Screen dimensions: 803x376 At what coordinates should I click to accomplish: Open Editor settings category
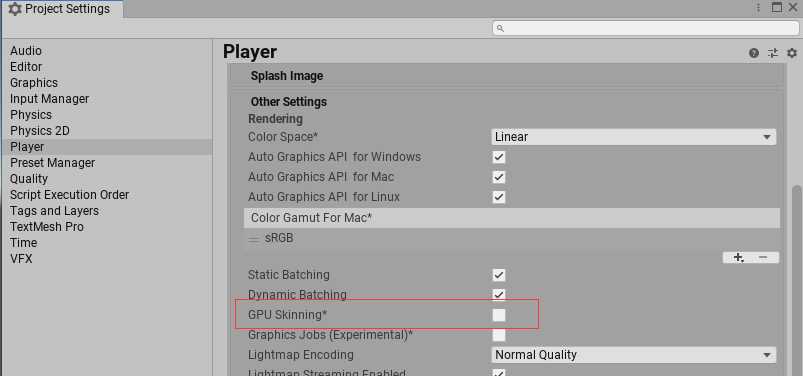[x=26, y=67]
